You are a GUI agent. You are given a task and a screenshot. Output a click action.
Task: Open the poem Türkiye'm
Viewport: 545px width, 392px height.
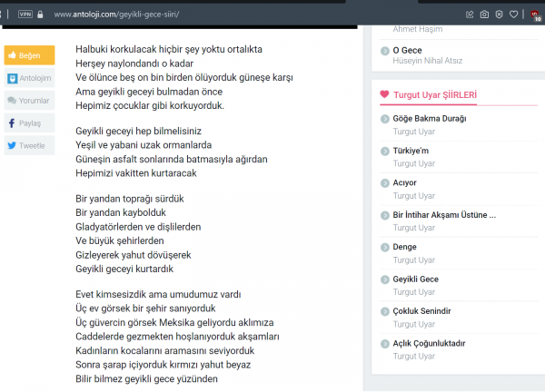coord(411,151)
